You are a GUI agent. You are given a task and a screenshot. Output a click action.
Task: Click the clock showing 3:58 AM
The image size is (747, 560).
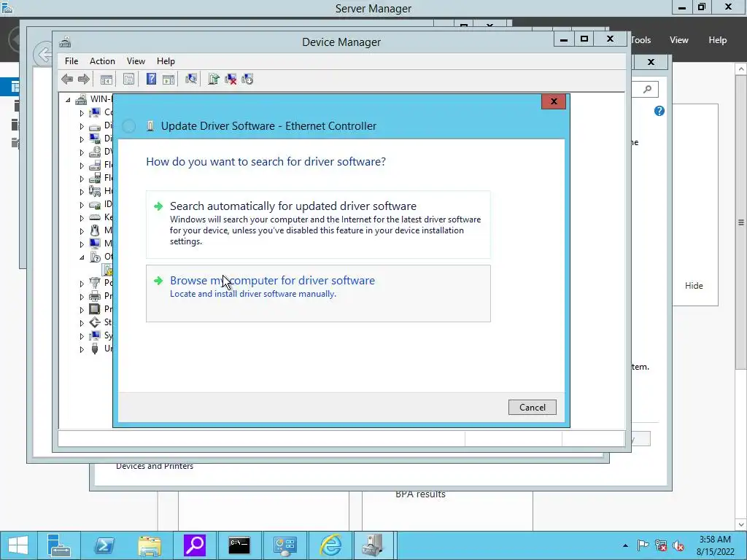click(x=715, y=540)
